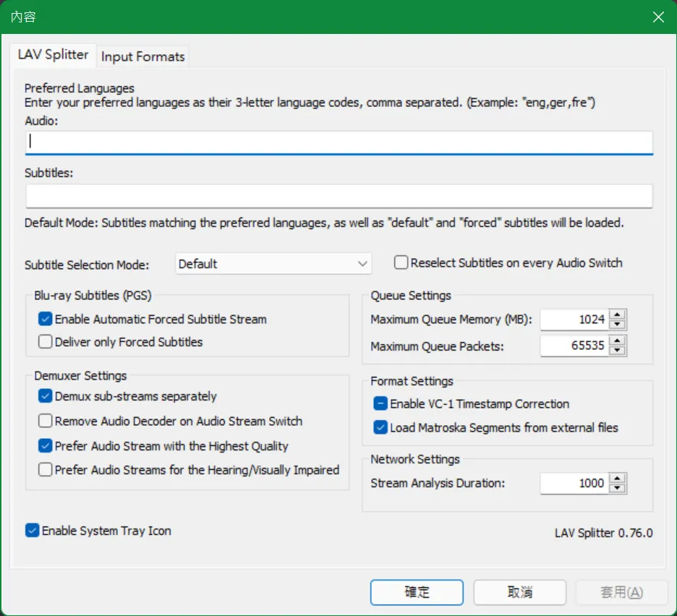Disable Demux sub-streams separately
Screen dimensions: 677x616
pyautogui.click(x=46, y=396)
